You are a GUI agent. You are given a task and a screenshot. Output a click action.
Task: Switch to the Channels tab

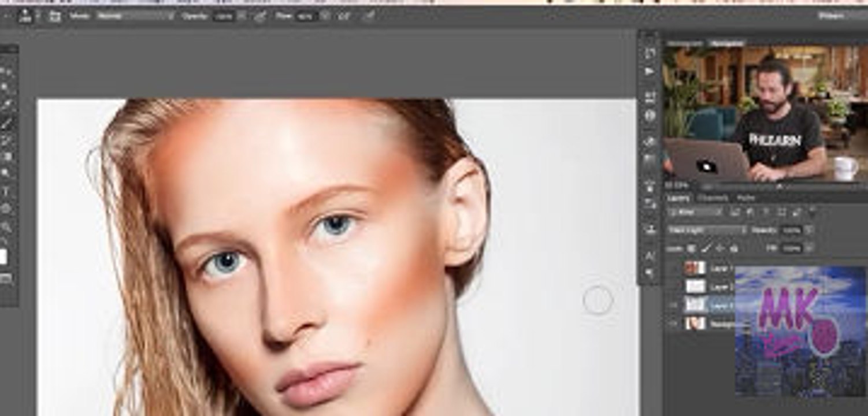[713, 198]
